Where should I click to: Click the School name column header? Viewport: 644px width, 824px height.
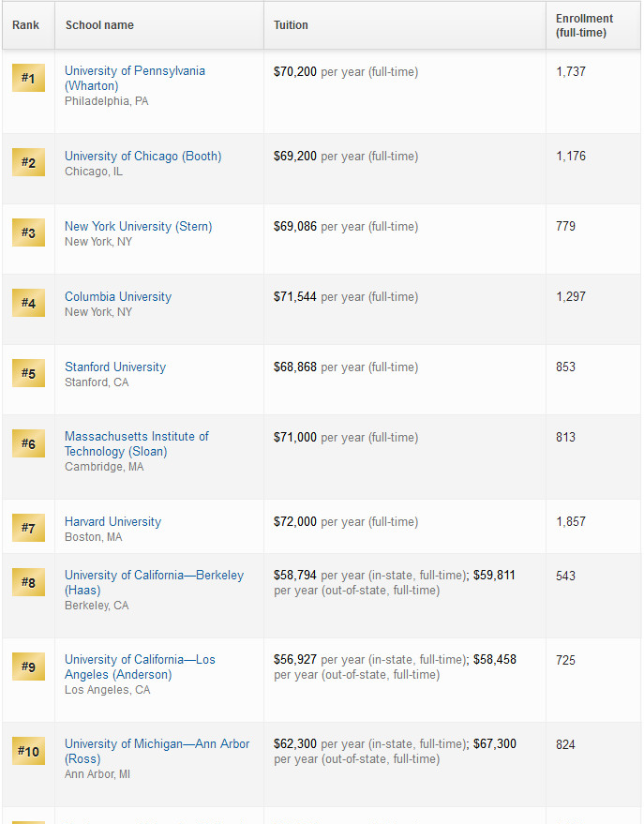click(x=99, y=25)
